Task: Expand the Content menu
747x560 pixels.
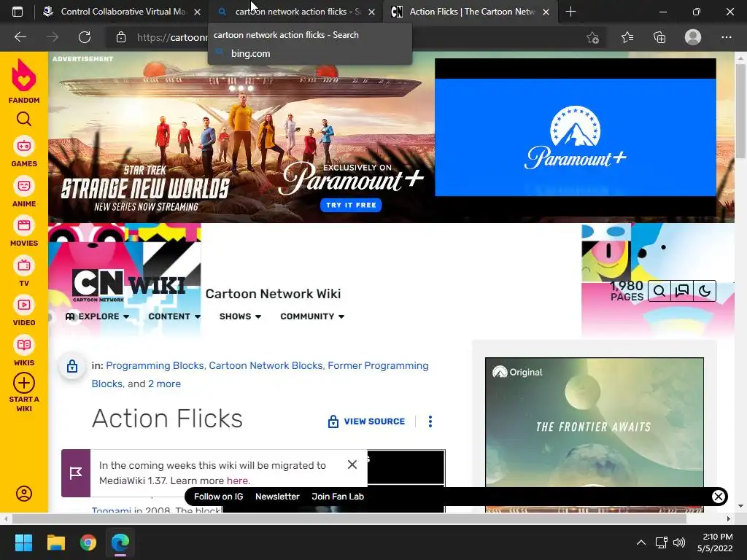Action: [x=174, y=316]
